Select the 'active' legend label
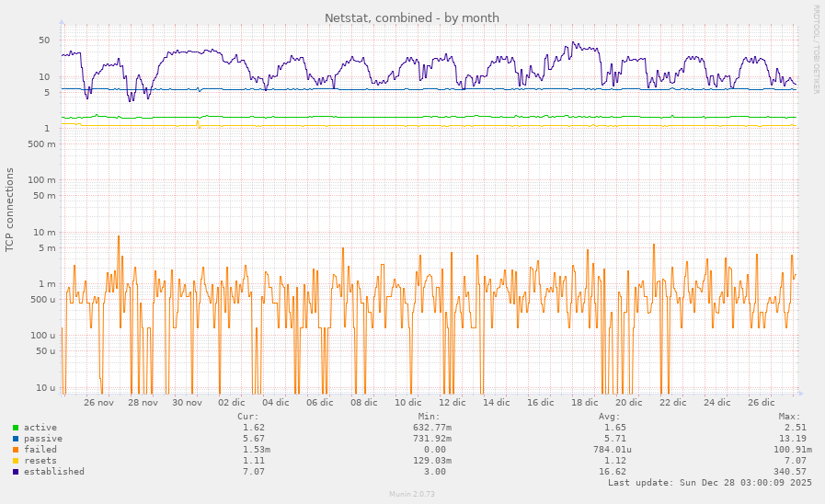Image resolution: width=825 pixels, height=504 pixels. click(40, 428)
